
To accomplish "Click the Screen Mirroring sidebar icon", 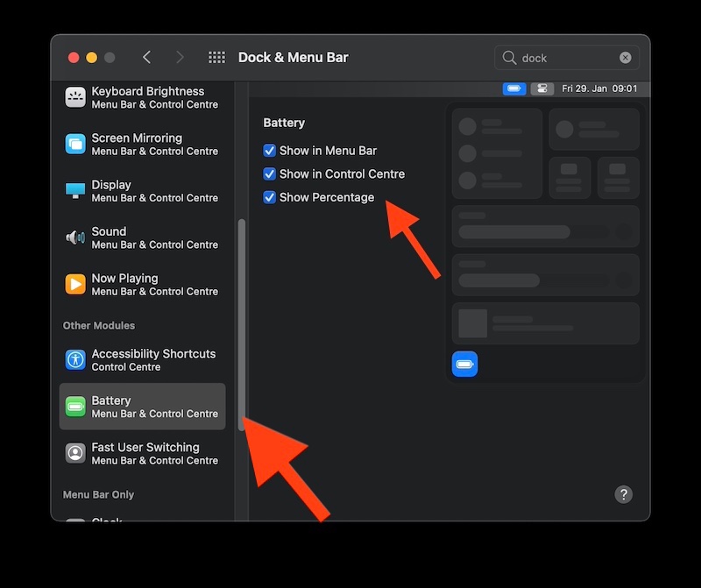I will pos(75,144).
